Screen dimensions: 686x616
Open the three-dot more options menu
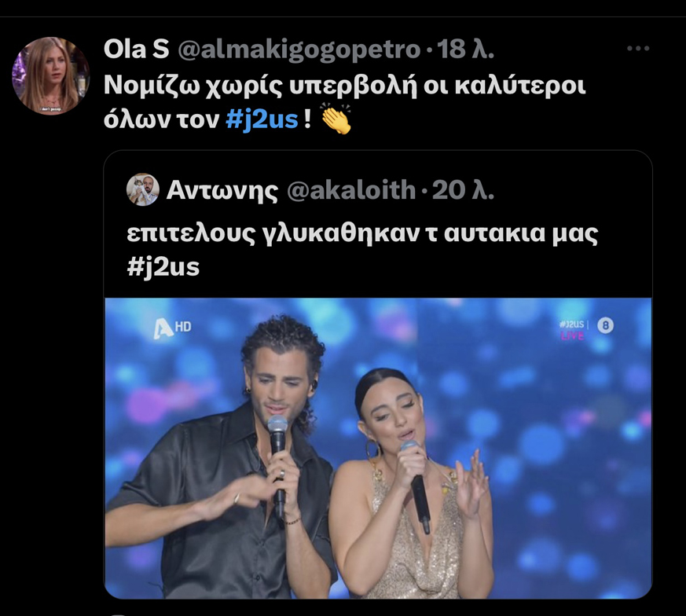point(638,48)
